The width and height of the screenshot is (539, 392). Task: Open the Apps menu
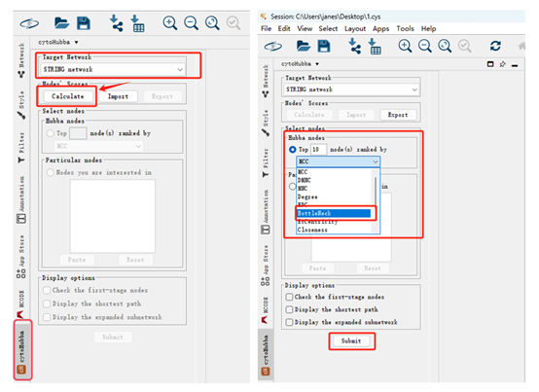tap(380, 28)
